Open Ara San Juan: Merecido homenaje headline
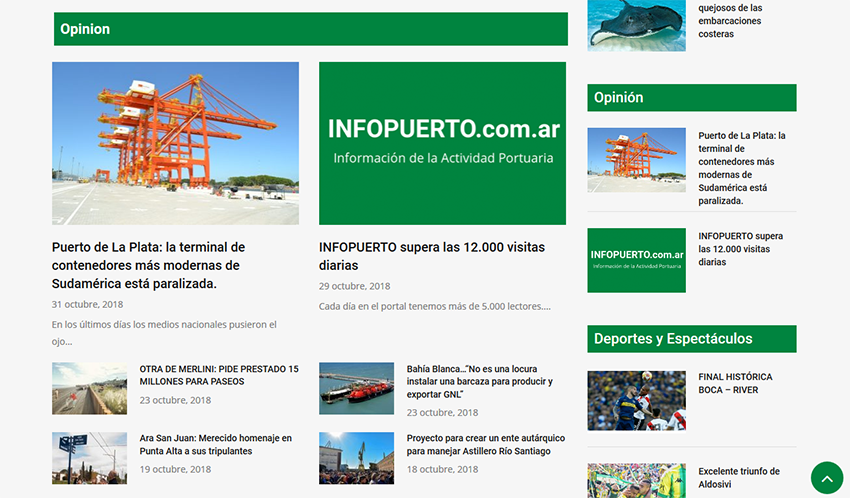850x498 pixels. coord(216,444)
